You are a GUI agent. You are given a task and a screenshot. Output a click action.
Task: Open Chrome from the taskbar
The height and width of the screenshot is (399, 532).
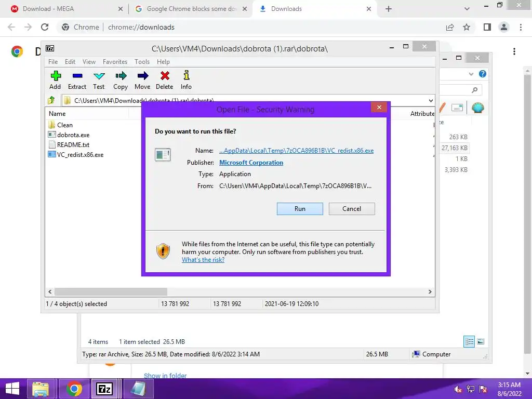click(x=74, y=389)
